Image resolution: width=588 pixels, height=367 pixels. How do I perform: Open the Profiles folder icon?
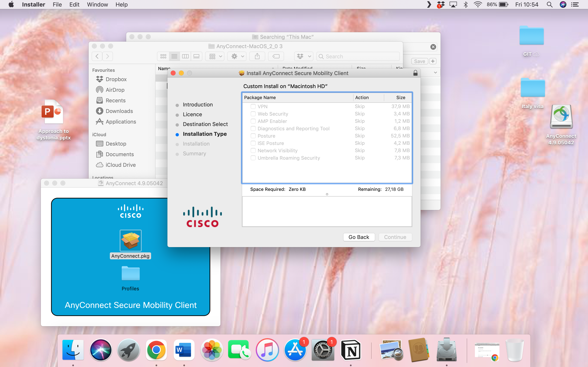[130, 274]
